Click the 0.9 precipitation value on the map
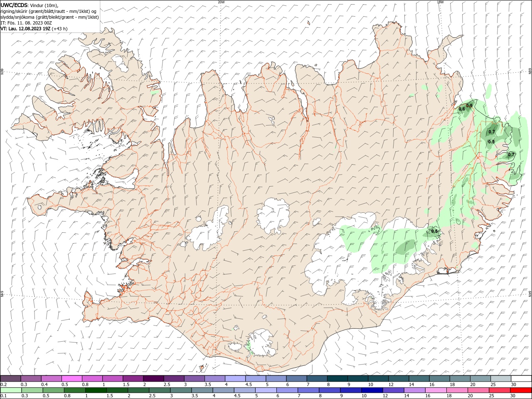The height and width of the screenshot is (399, 532). coord(469,106)
